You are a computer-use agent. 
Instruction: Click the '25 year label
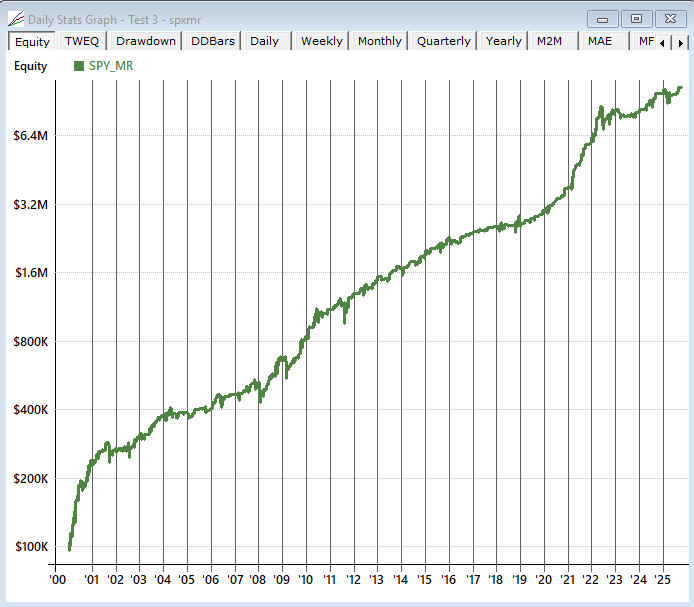[663, 580]
